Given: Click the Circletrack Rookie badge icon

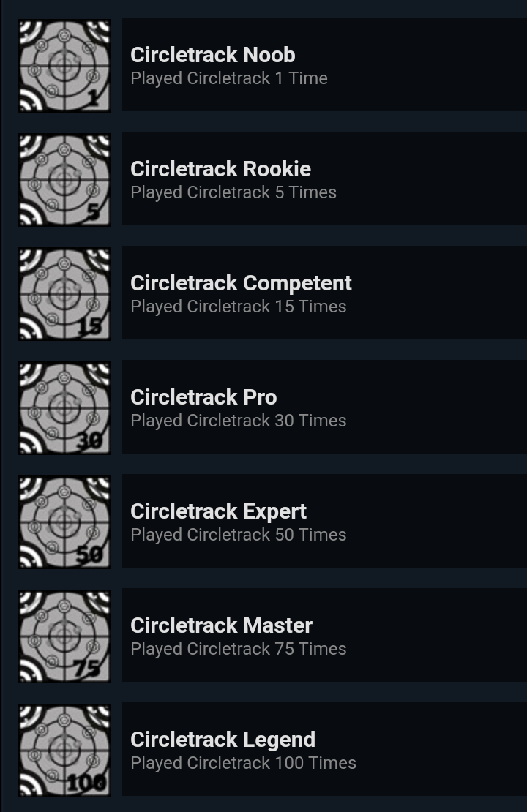Looking at the screenshot, I should tap(64, 180).
